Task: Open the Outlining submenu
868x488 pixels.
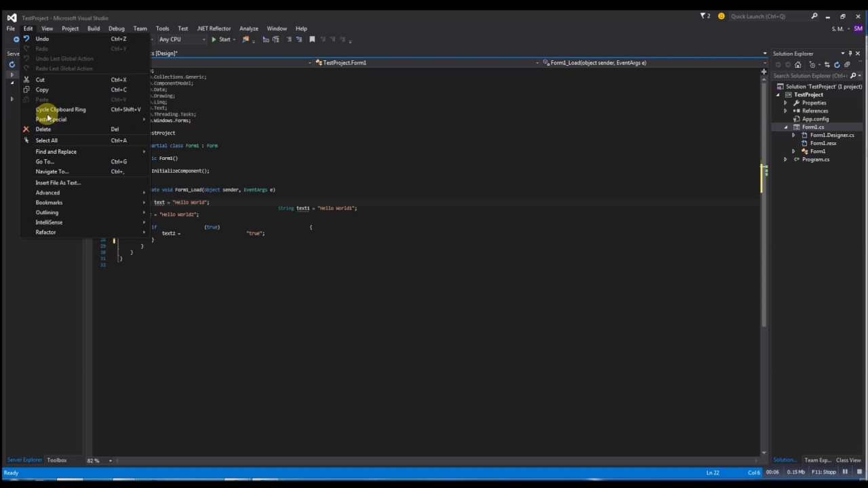Action: (85, 212)
